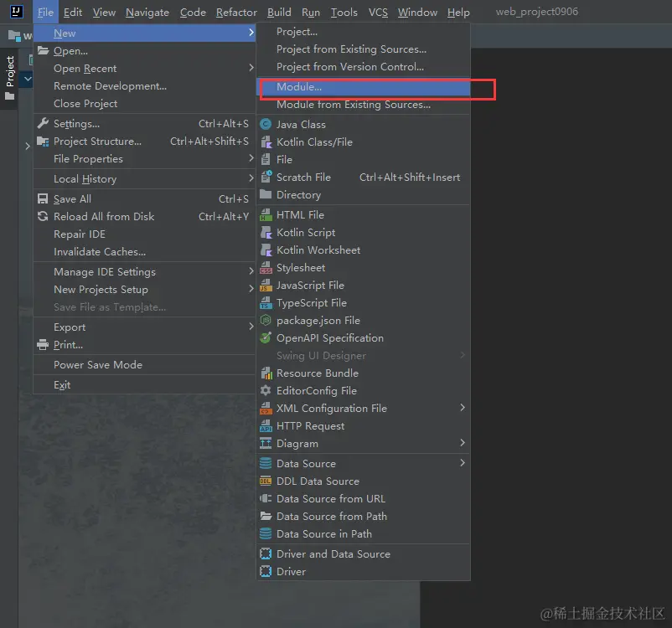672x628 pixels.
Task: Click the DDL Data Source icon
Action: click(x=266, y=481)
